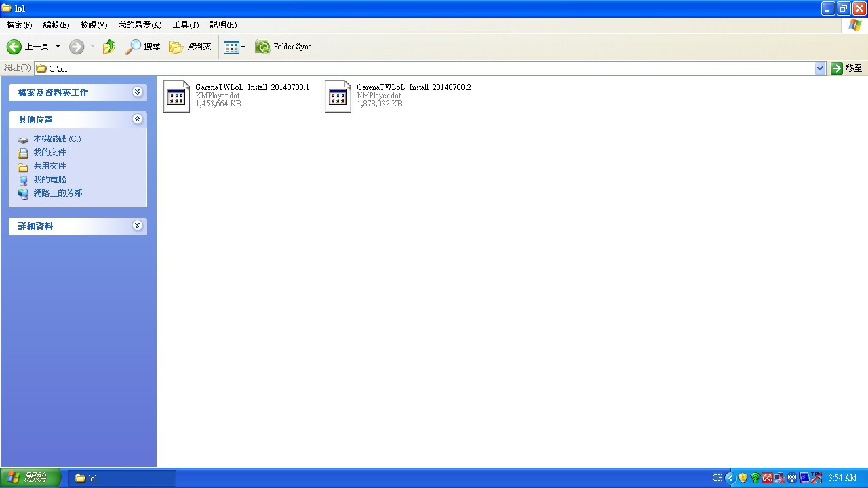
Task: Open the 檔案(F) menu
Action: pyautogui.click(x=19, y=25)
